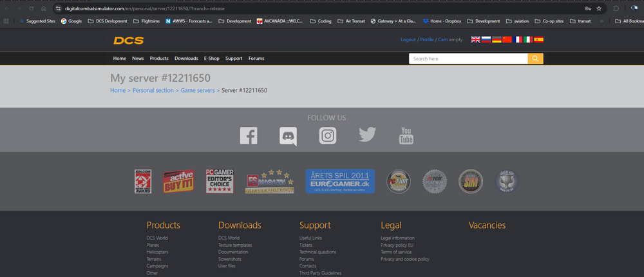Open footer Useful Links link
Screen dimensions: 644x277
310,238
